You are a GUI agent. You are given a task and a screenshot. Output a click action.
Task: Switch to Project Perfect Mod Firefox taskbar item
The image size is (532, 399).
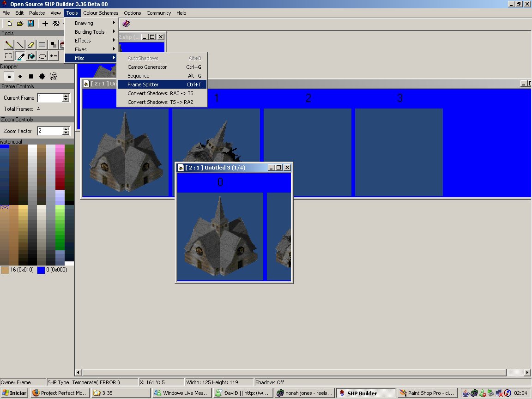point(60,393)
